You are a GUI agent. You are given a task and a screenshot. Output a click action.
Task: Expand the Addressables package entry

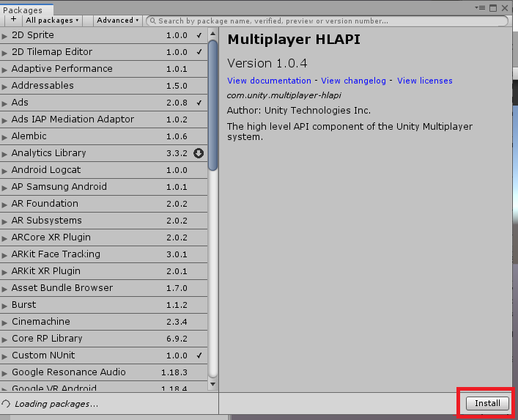click(4, 86)
